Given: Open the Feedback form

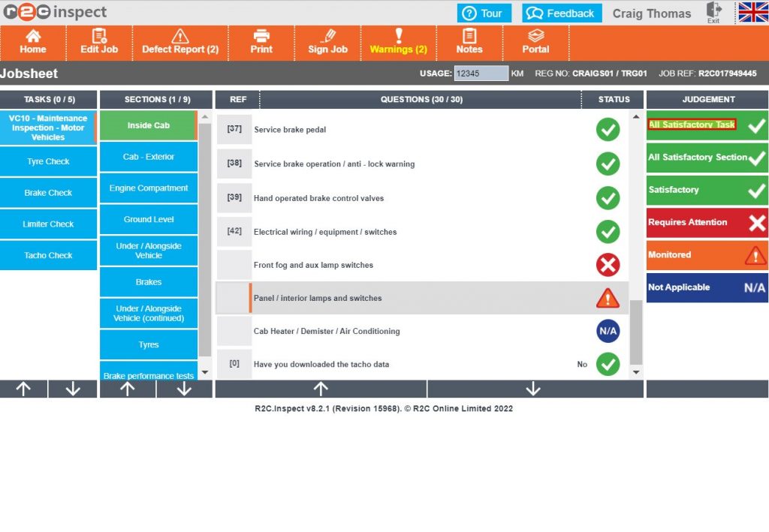Looking at the screenshot, I should [559, 12].
